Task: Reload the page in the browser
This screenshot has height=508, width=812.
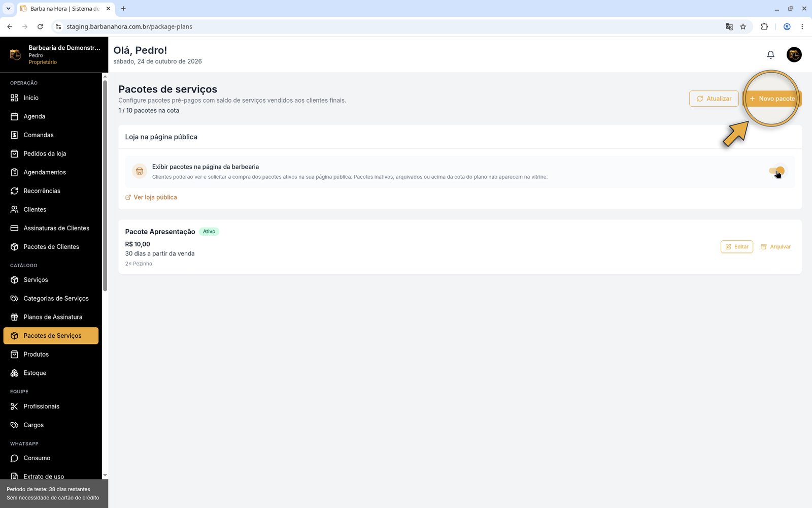Action: point(40,26)
